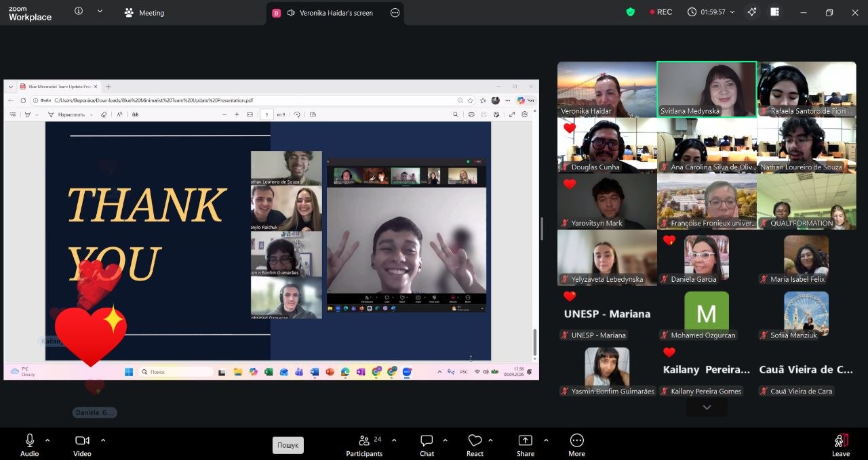Click the Leave meeting button
Screen dimensions: 868x460
(x=841, y=445)
